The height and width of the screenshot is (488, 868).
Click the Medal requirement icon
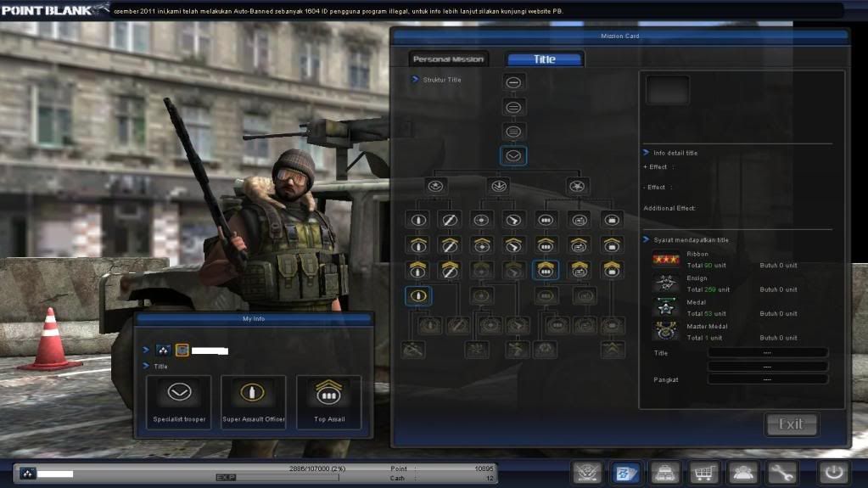[665, 307]
